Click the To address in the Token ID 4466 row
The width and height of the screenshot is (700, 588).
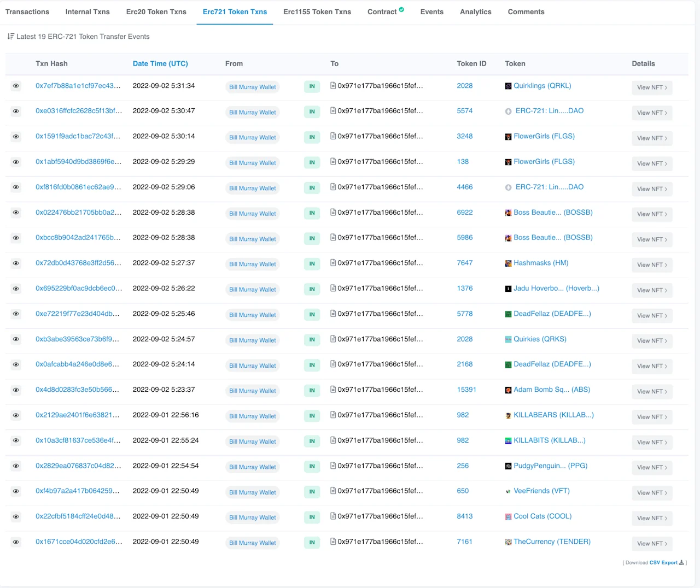click(x=380, y=187)
